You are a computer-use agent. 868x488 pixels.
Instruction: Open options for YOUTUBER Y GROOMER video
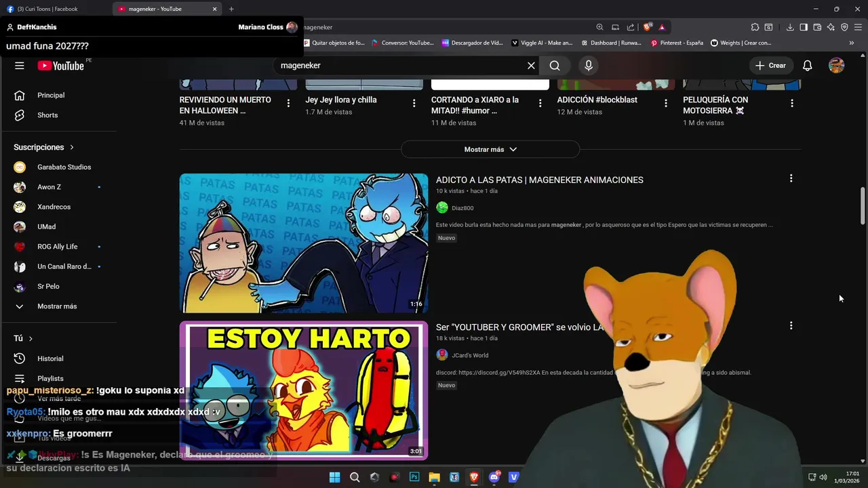pyautogui.click(x=791, y=325)
